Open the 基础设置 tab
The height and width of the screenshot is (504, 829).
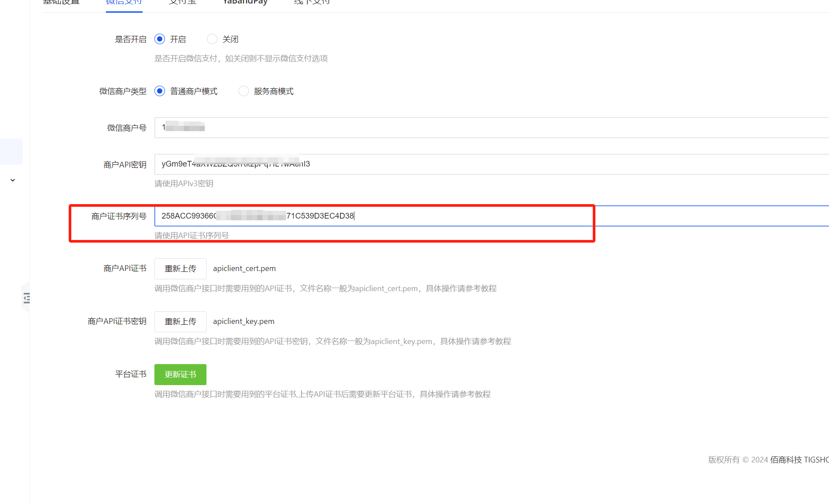61,2
